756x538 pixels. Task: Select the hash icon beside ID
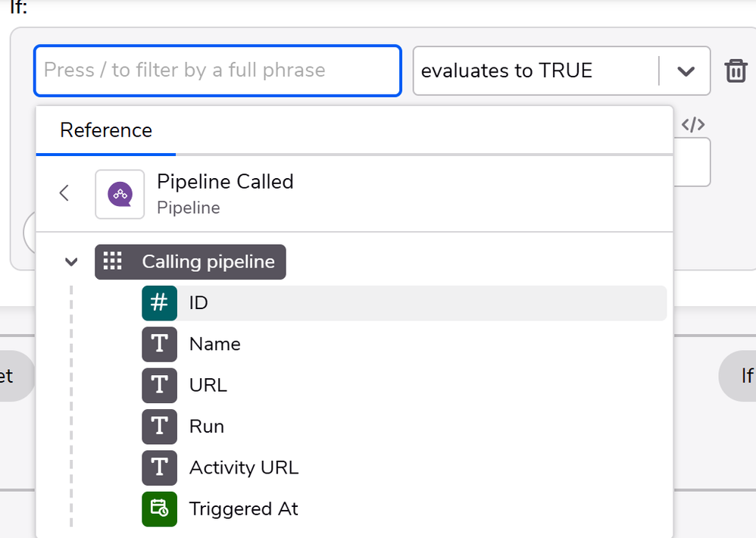point(160,303)
